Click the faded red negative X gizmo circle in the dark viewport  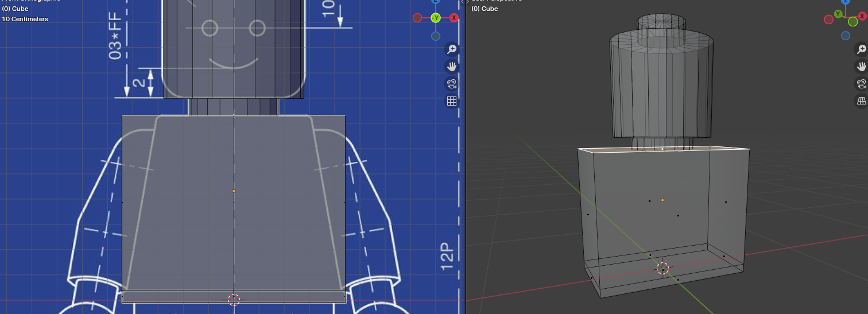click(829, 20)
